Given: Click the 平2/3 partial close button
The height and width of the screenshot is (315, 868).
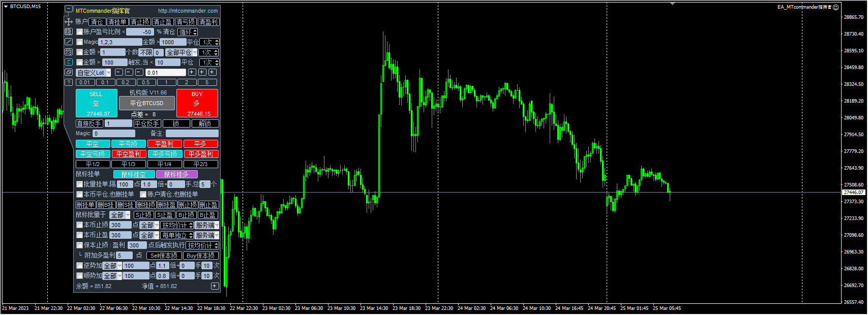Looking at the screenshot, I should (201, 164).
